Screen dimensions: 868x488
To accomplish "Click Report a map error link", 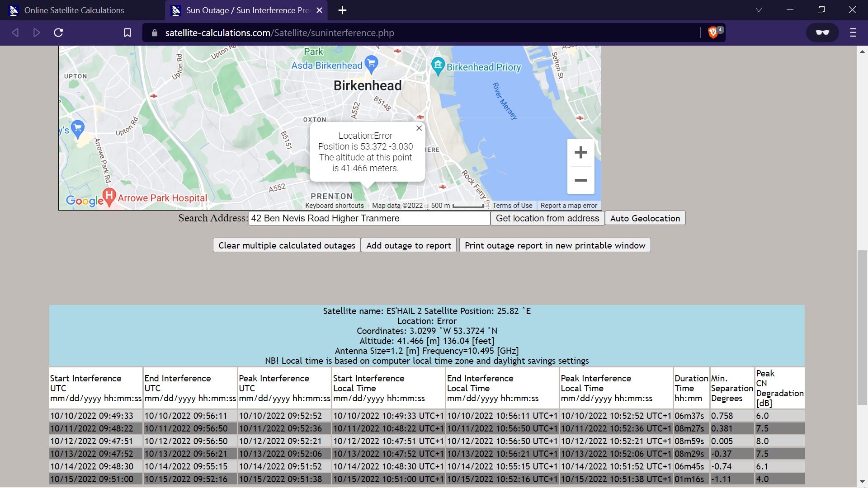I will 569,206.
